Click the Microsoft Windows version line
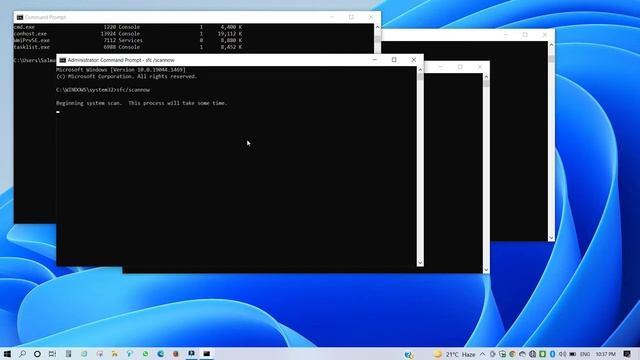The width and height of the screenshot is (640, 360). pos(121,70)
